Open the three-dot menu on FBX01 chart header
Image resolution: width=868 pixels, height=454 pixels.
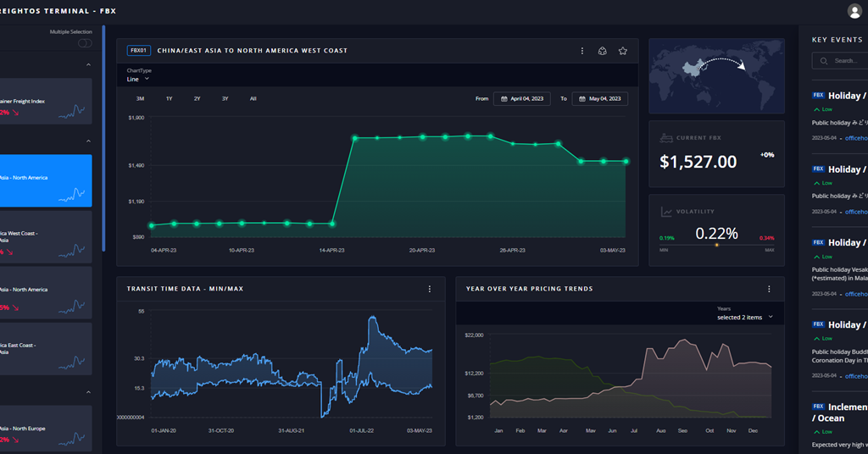click(582, 51)
